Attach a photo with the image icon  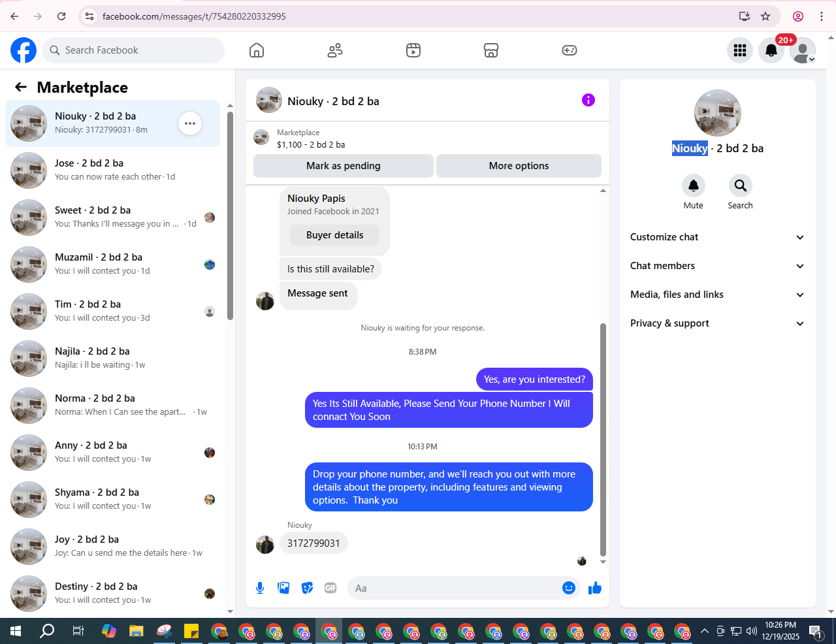point(283,588)
